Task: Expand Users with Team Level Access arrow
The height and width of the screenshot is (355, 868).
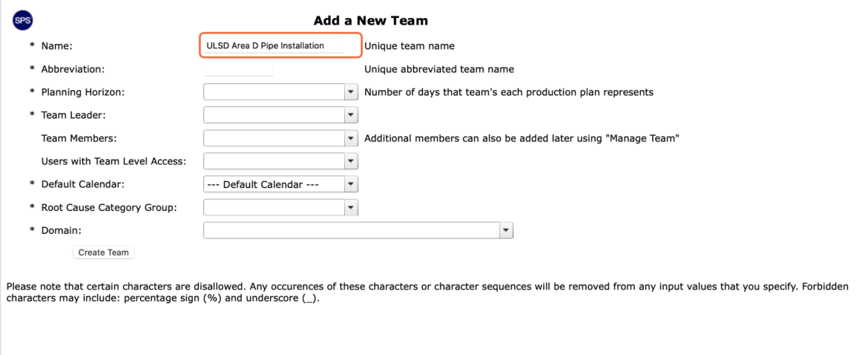Action: click(351, 161)
